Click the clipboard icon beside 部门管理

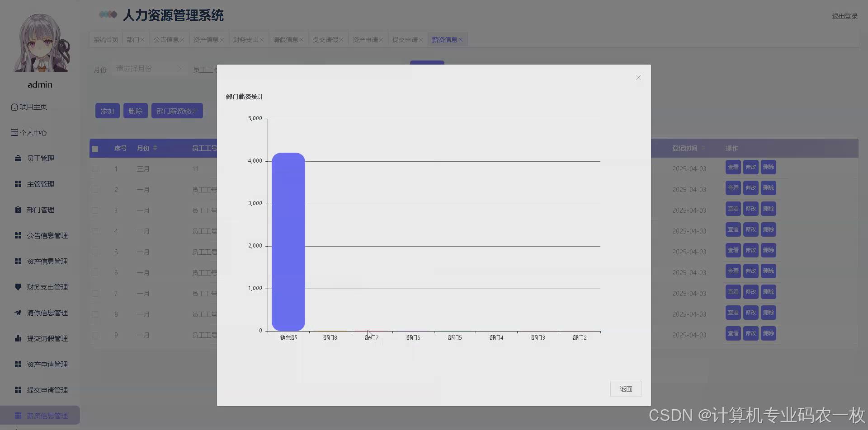point(18,210)
